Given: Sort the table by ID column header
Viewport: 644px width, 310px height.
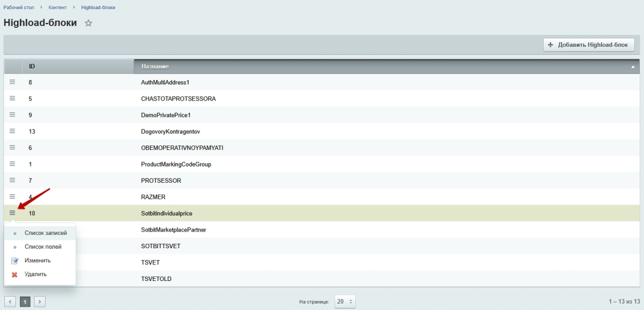Looking at the screenshot, I should pos(32,66).
